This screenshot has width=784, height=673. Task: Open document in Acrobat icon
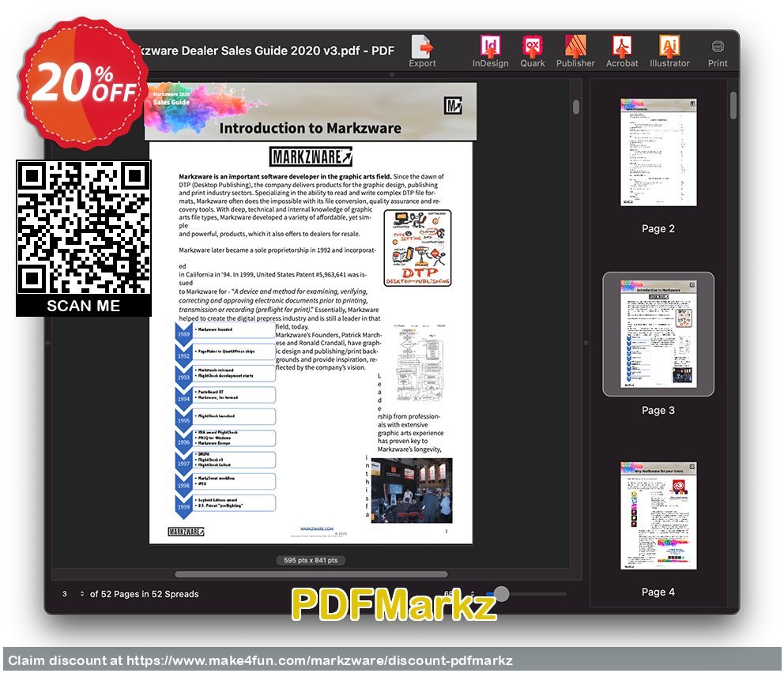pos(622,51)
